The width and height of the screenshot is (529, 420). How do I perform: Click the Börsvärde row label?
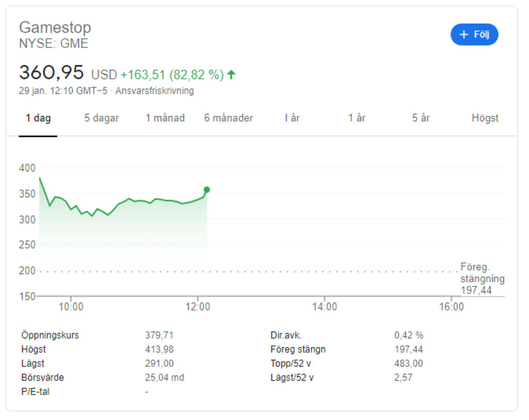(43, 378)
